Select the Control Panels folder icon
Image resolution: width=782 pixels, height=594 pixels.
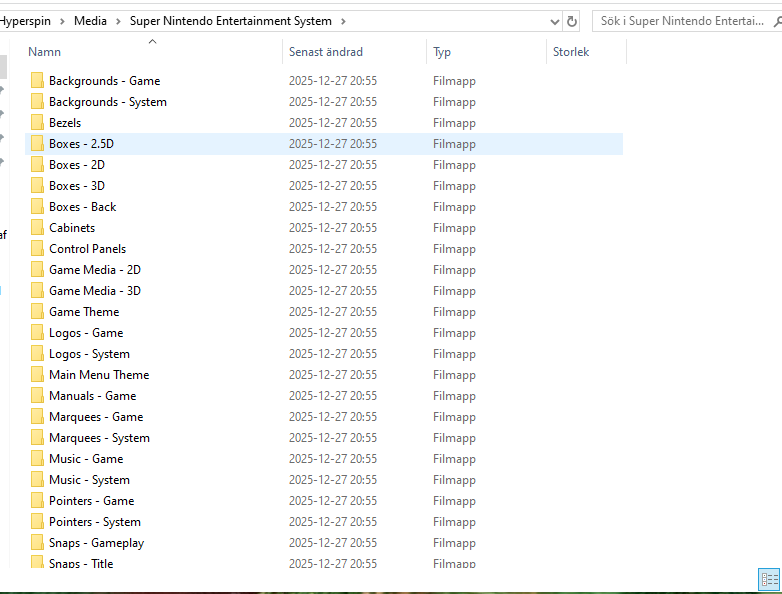pos(37,249)
